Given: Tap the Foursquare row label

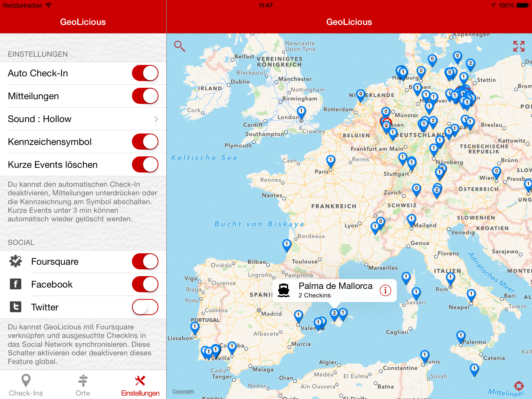Looking at the screenshot, I should [55, 262].
